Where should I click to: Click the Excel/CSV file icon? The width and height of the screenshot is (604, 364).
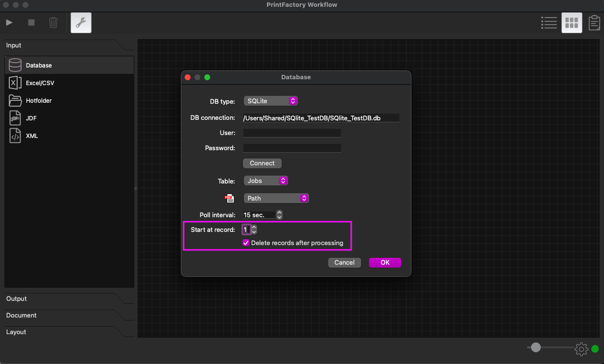point(15,83)
